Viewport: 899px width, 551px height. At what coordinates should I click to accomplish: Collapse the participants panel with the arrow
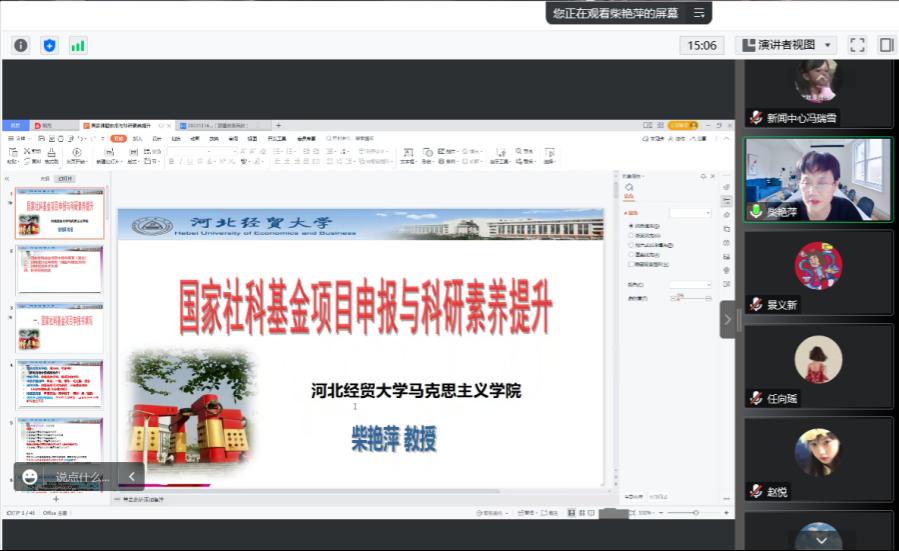tap(727, 320)
